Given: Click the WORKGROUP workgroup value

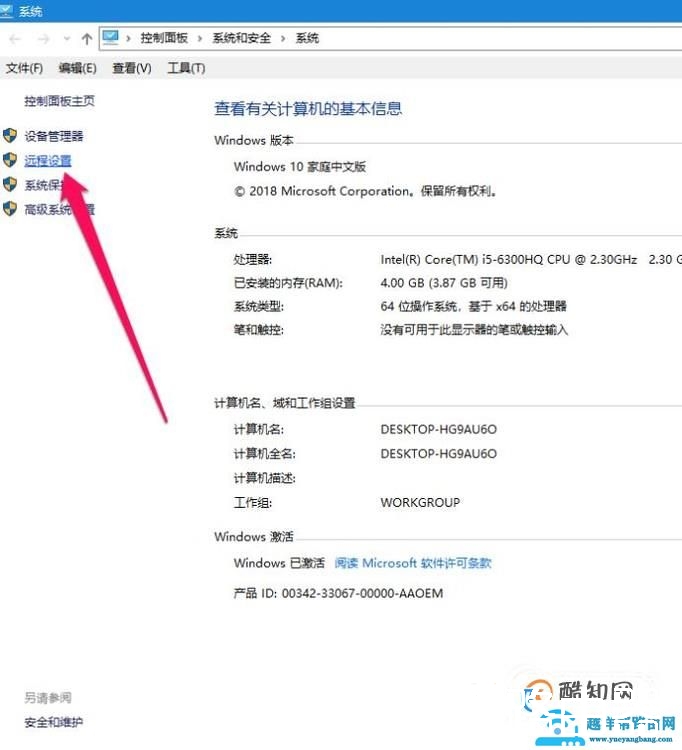Looking at the screenshot, I should click(x=420, y=502).
